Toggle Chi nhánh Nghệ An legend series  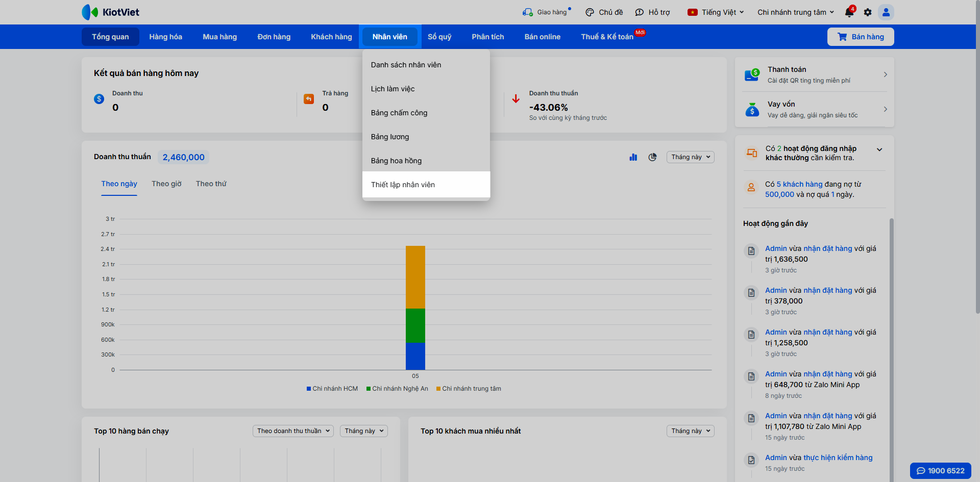[x=397, y=389]
